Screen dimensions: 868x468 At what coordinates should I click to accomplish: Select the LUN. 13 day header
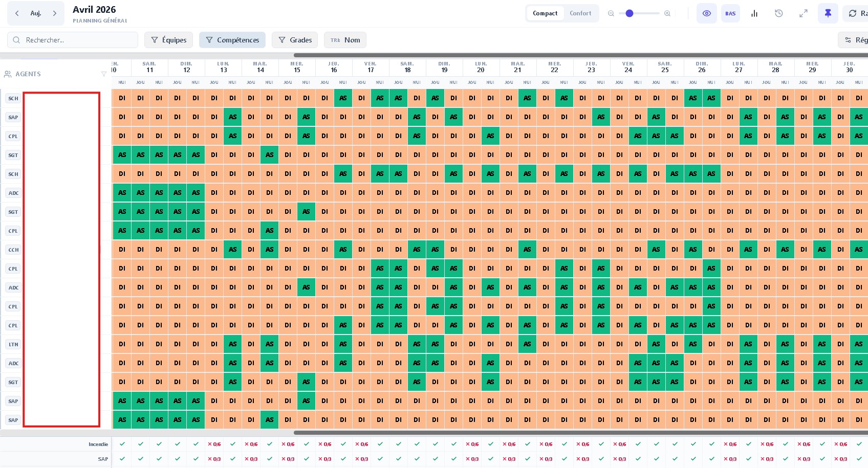click(223, 67)
